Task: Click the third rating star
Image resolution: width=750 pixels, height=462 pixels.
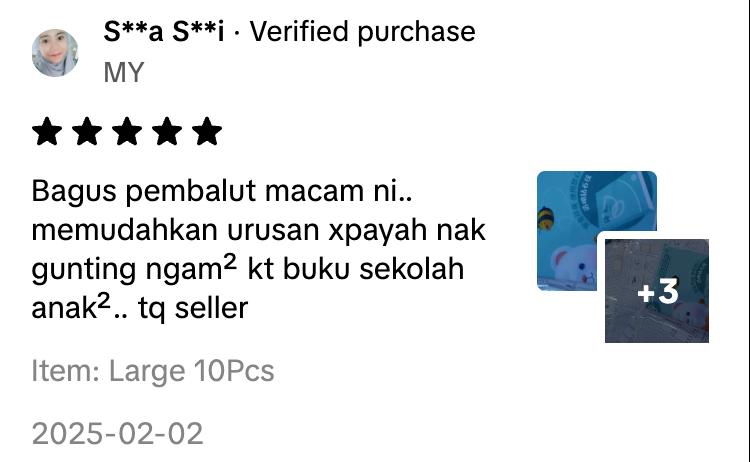Action: (x=127, y=131)
